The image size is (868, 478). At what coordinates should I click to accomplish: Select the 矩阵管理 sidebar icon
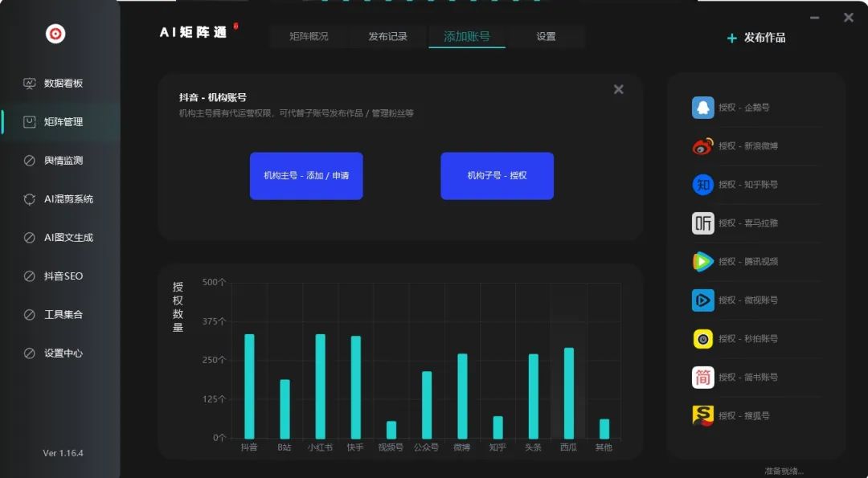click(30, 122)
